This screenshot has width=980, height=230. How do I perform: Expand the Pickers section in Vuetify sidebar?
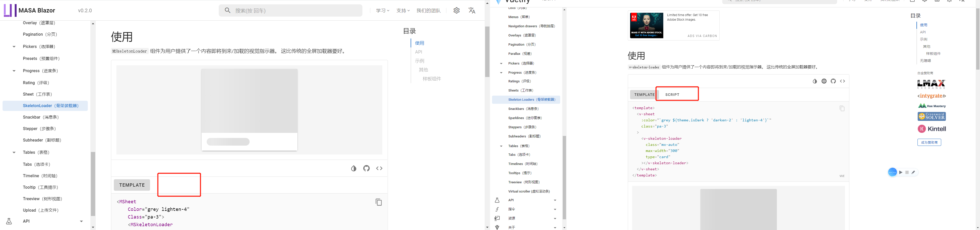point(501,63)
